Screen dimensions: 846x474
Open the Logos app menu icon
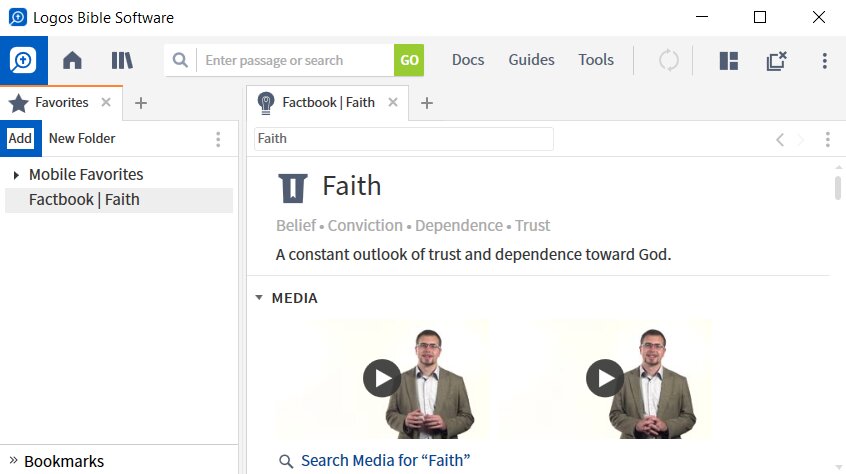[x=23, y=60]
